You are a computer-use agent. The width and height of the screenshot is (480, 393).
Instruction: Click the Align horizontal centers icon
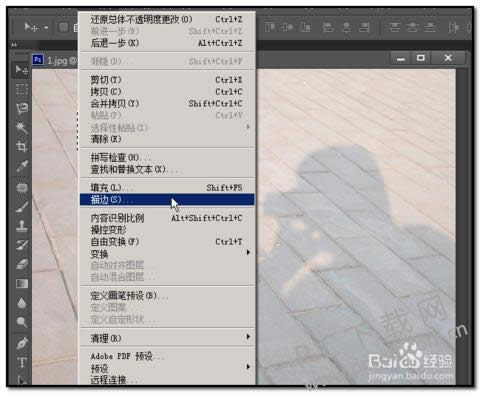point(347,27)
